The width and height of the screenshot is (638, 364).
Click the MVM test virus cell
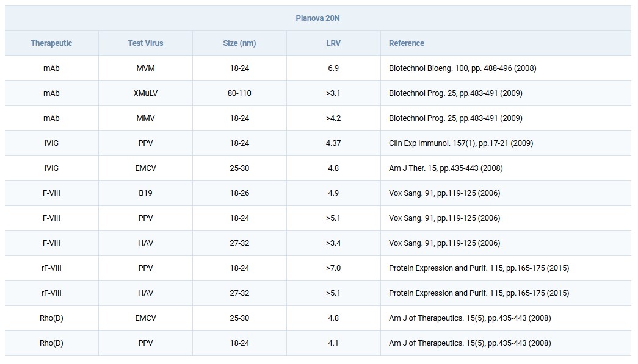[x=145, y=68]
